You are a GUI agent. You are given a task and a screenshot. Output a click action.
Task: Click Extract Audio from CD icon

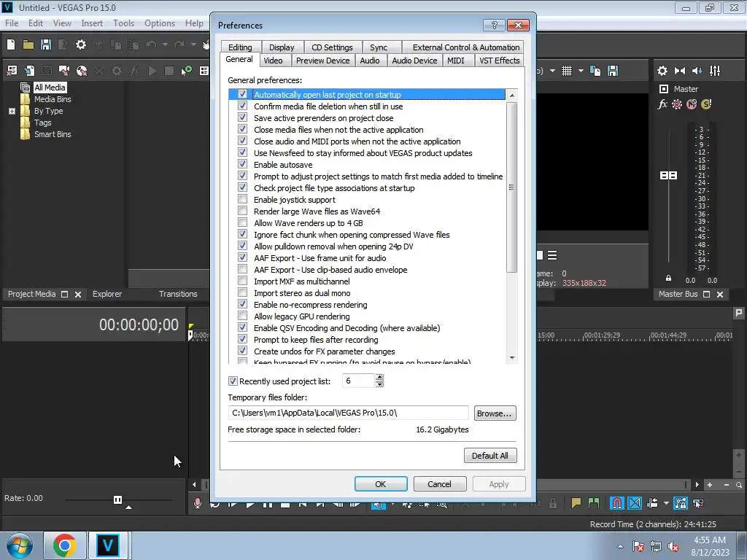[x=82, y=71]
